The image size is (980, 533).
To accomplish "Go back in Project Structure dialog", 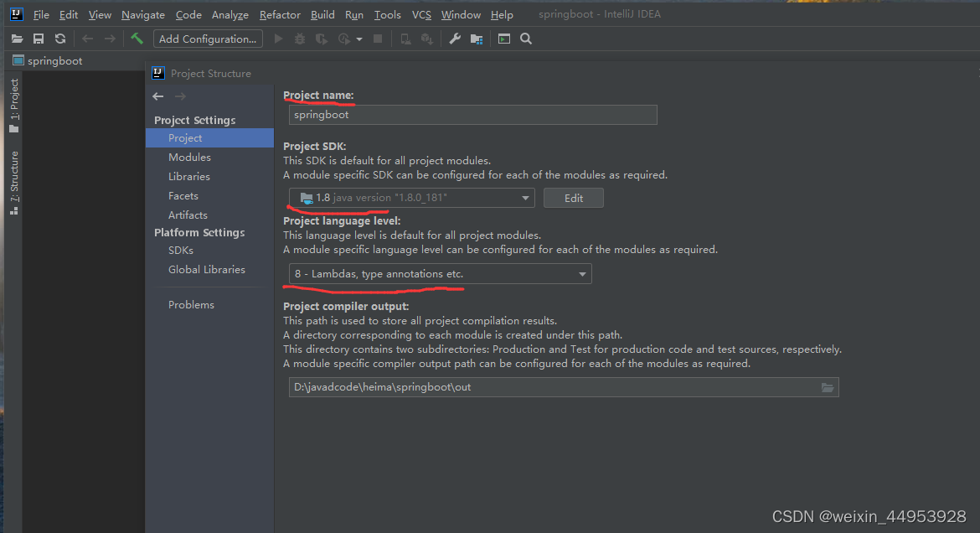I will pyautogui.click(x=158, y=96).
